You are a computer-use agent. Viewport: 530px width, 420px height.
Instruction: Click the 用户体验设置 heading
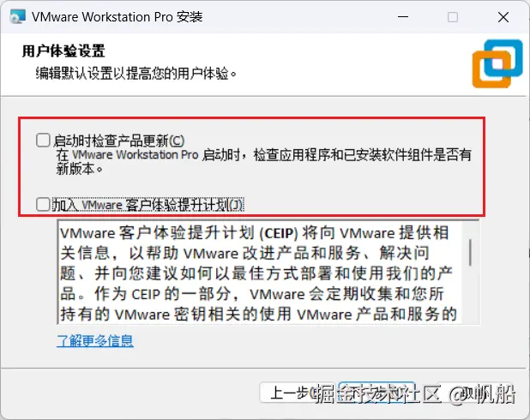[x=63, y=51]
